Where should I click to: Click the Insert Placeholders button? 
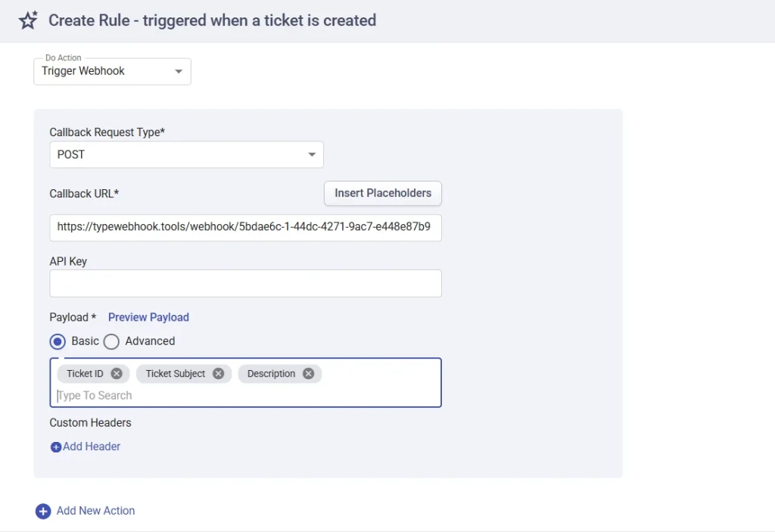383,193
